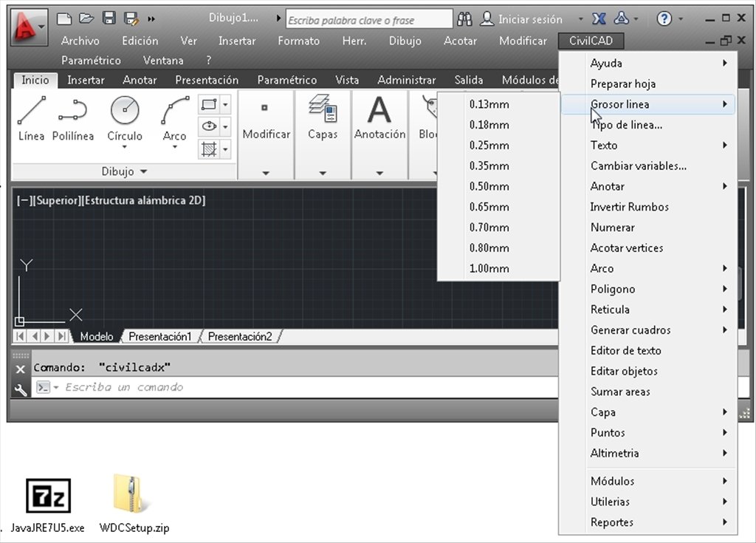
Task: Open the Módulos submenu
Action: (x=648, y=481)
